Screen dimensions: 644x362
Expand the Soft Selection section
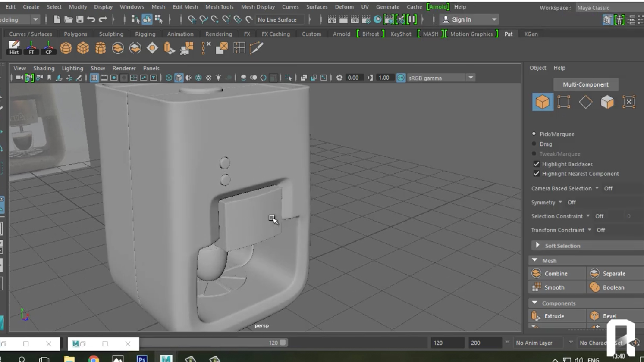tap(537, 245)
